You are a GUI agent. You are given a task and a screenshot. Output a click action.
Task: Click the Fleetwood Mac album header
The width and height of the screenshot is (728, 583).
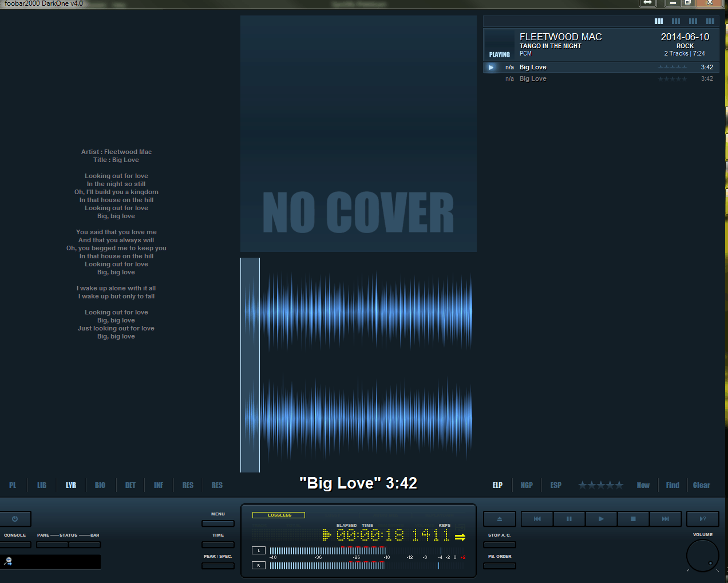(x=601, y=44)
